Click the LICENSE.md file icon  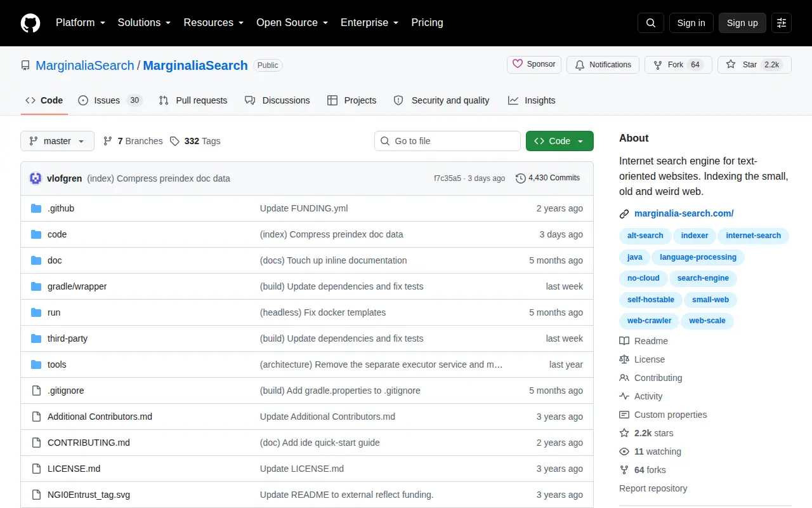coord(36,469)
